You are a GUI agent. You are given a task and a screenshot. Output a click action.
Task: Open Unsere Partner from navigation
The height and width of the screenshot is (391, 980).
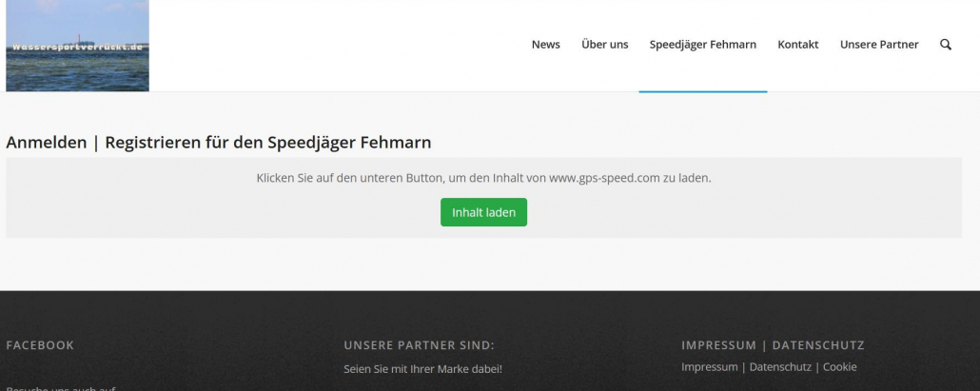click(878, 45)
